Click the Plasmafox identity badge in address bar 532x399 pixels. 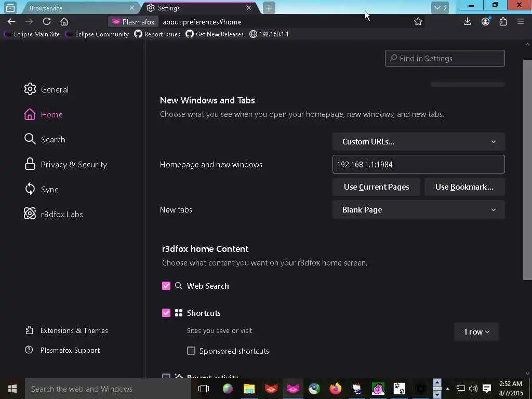[x=134, y=22]
